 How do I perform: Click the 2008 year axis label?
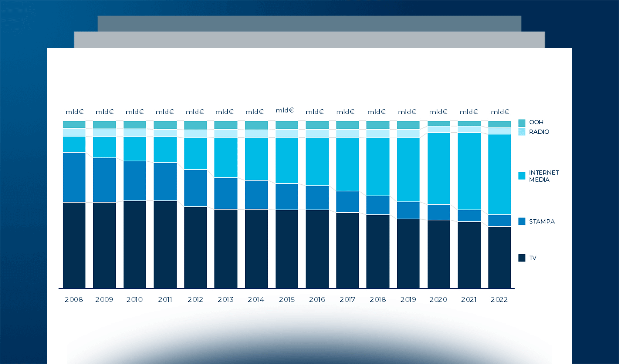coord(74,300)
